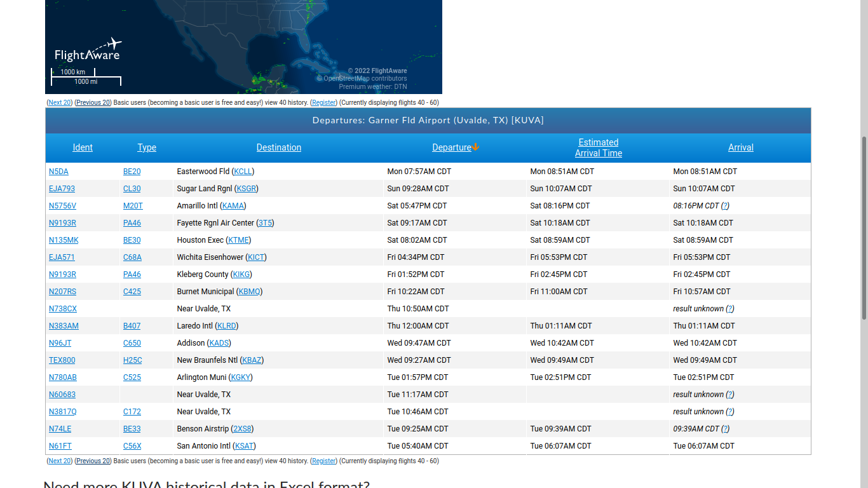Open flight TEX800
The width and height of the screenshot is (868, 488).
(62, 360)
